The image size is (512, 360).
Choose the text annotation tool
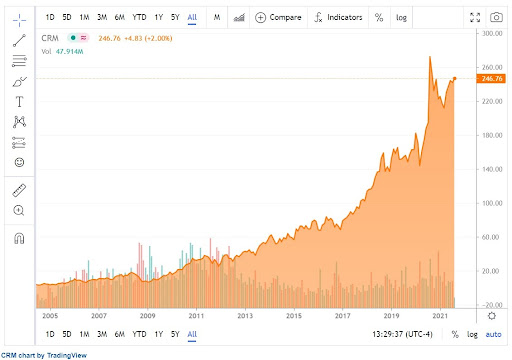19,102
